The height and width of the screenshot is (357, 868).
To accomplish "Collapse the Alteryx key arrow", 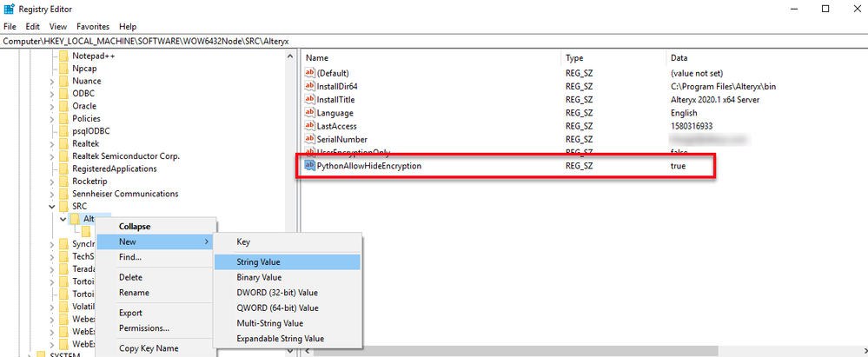I will click(63, 219).
